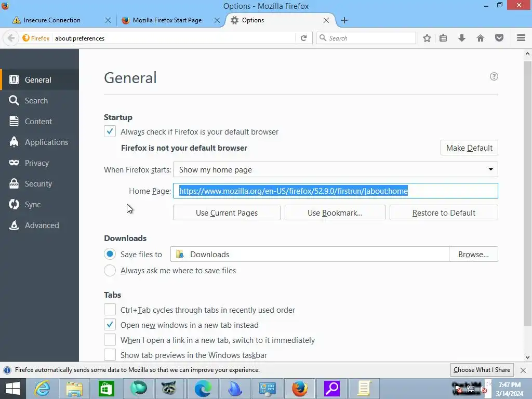
Task: Reload the current page
Action: point(303,38)
